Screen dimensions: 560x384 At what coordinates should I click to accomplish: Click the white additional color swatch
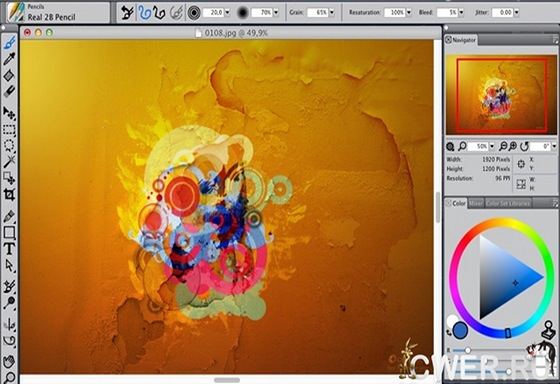[451, 319]
